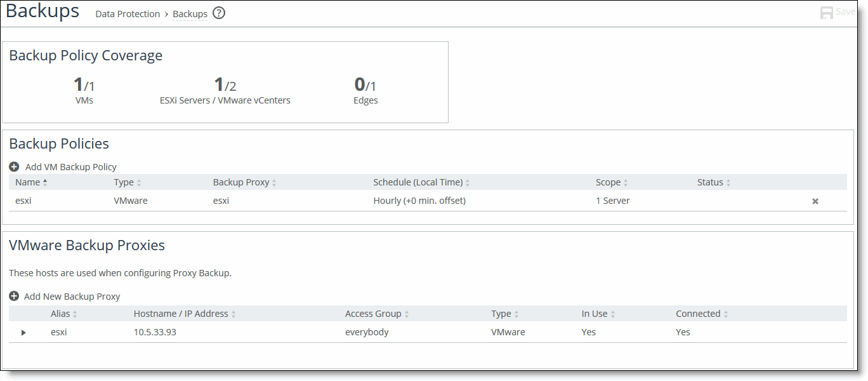Expand the esxi backup proxy row
868x381 pixels.
24,332
